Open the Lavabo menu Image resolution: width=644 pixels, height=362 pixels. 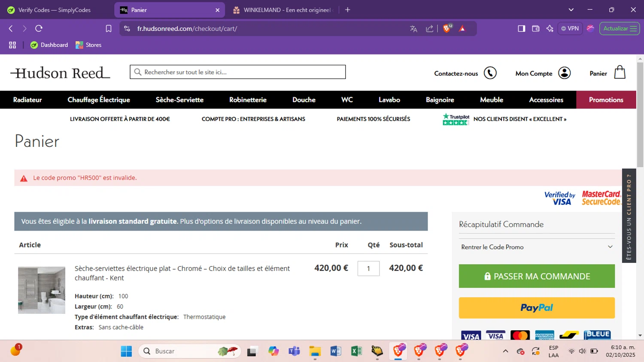click(389, 100)
